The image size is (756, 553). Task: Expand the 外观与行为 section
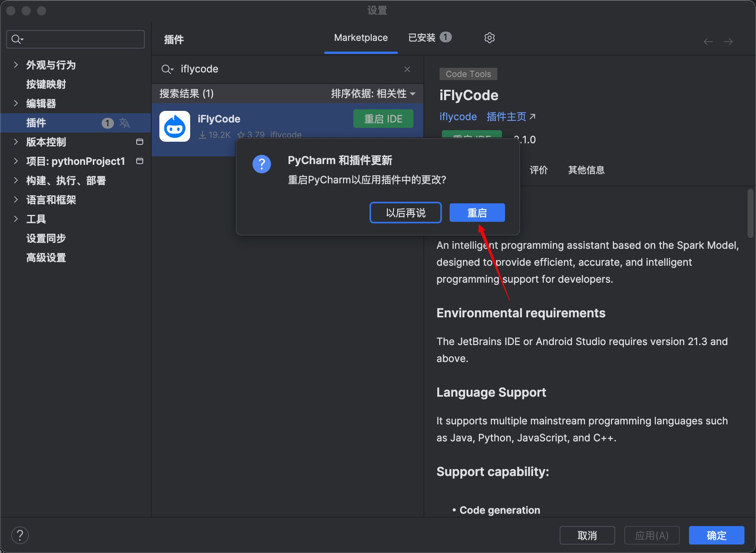[x=15, y=65]
